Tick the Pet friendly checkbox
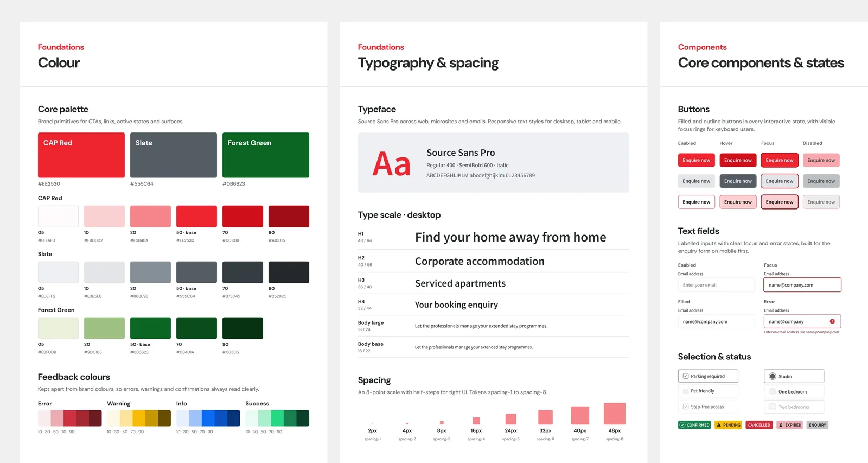 point(686,391)
